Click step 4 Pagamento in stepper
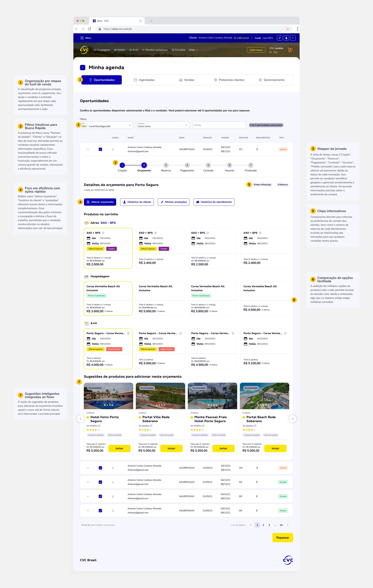The width and height of the screenshot is (373, 588). point(187,165)
